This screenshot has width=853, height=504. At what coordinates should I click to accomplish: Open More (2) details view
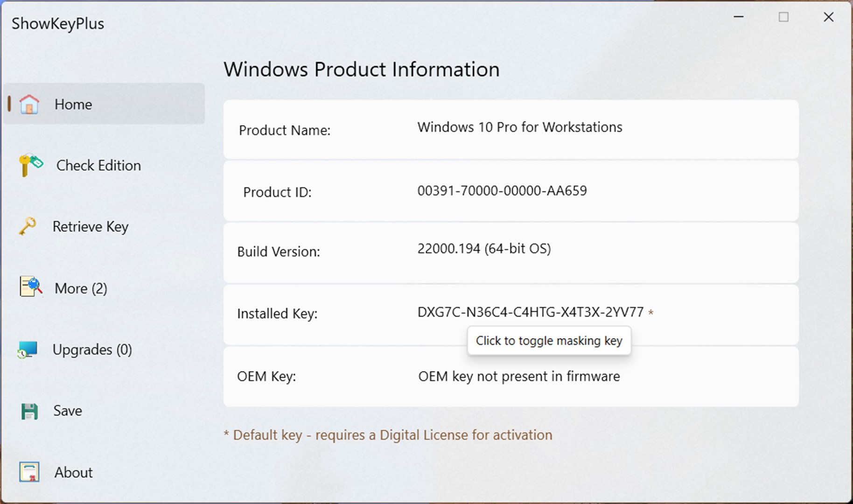pyautogui.click(x=80, y=288)
